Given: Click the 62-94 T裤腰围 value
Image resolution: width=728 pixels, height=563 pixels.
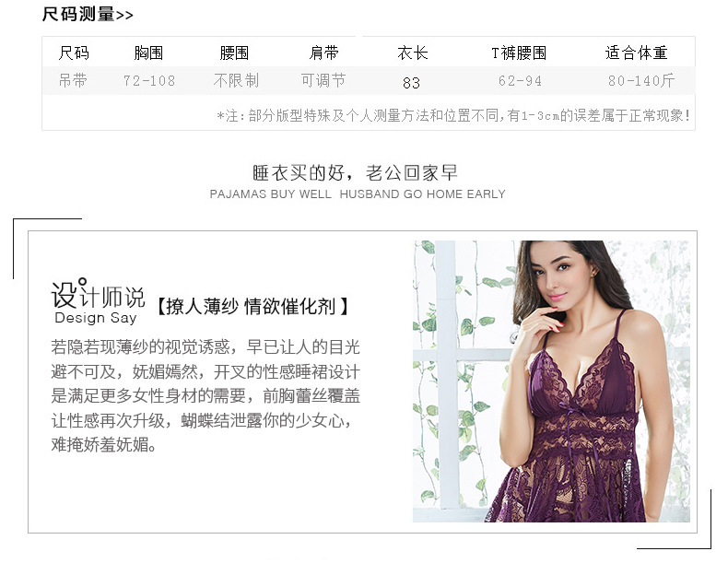Looking at the screenshot, I should pyautogui.click(x=520, y=81).
